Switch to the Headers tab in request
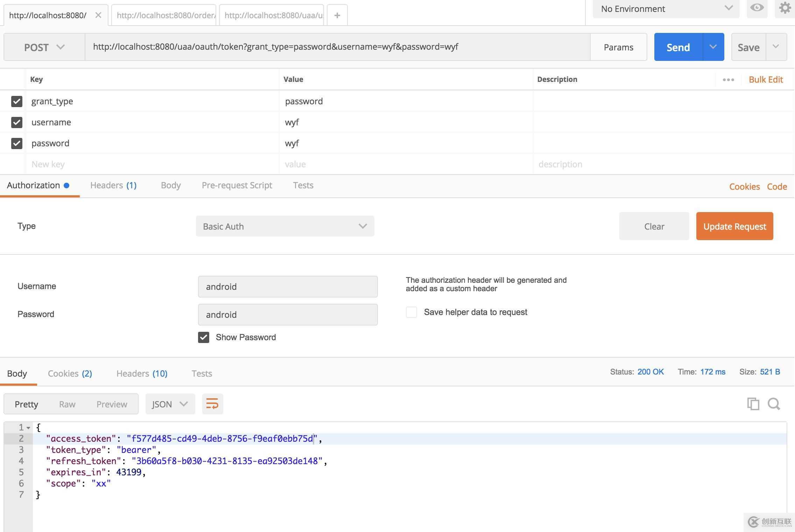Image resolution: width=795 pixels, height=532 pixels. pos(113,185)
